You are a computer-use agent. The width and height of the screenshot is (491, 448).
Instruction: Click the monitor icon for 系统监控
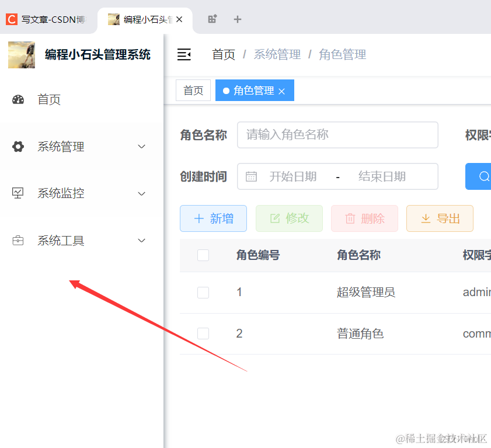coord(18,193)
